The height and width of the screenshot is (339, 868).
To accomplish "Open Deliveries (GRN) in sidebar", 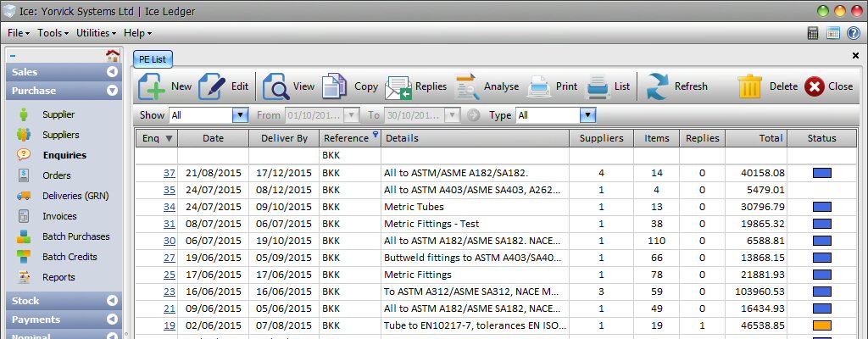I will (x=75, y=196).
